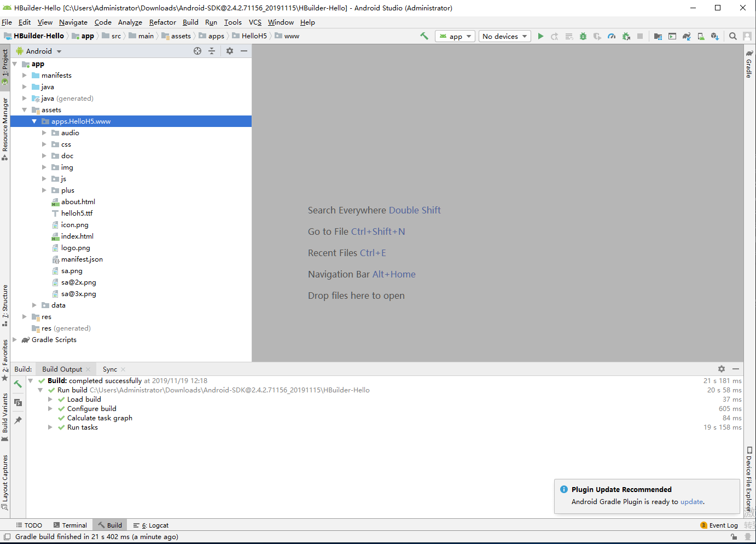Click the update link in plugin notification

click(x=691, y=502)
